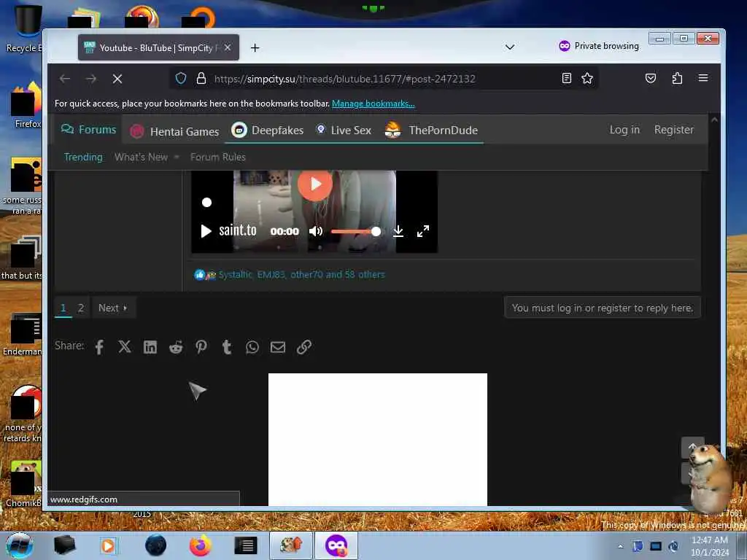Share thread by email icon

pos(278,347)
